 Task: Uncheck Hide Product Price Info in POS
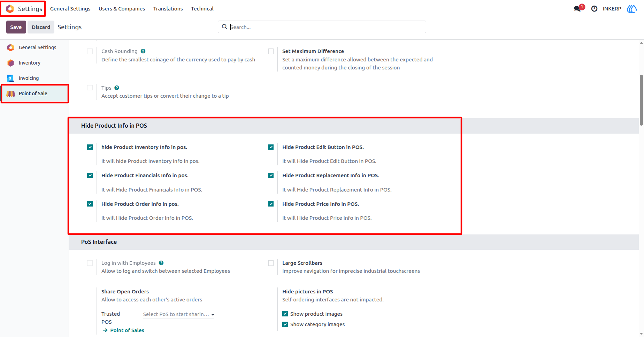tap(271, 204)
